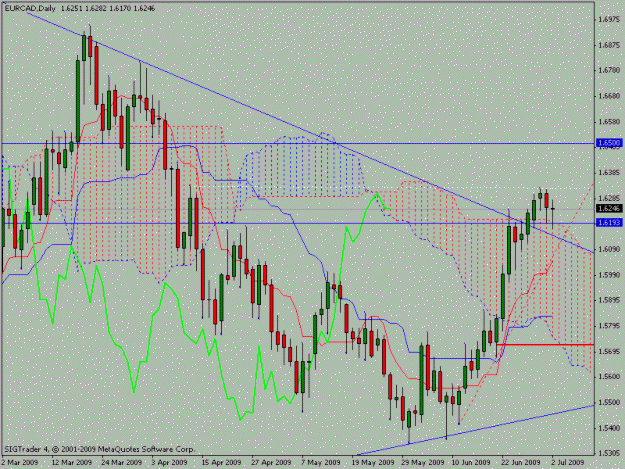Select the 1.6193 horizontal line price label
Viewport: 625px width, 469px height.
point(609,223)
